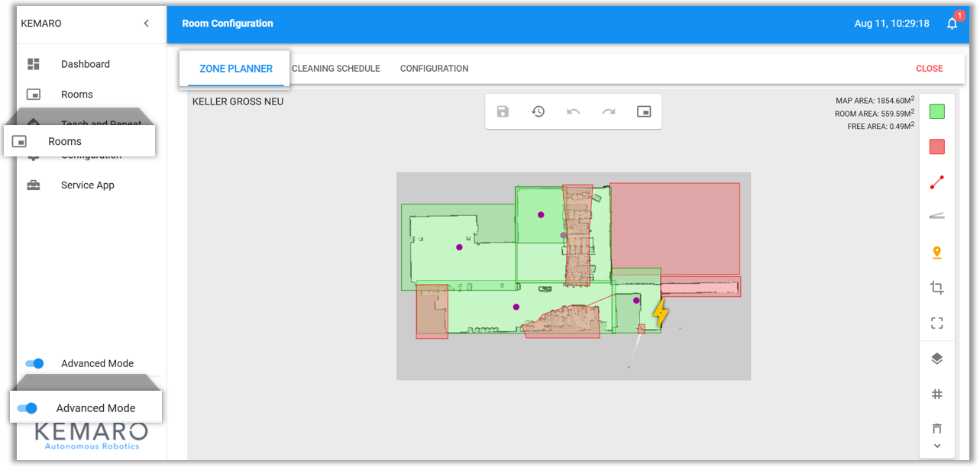980x467 pixels.
Task: Toggle the highlighted Advanced Mode switch
Action: 27,408
